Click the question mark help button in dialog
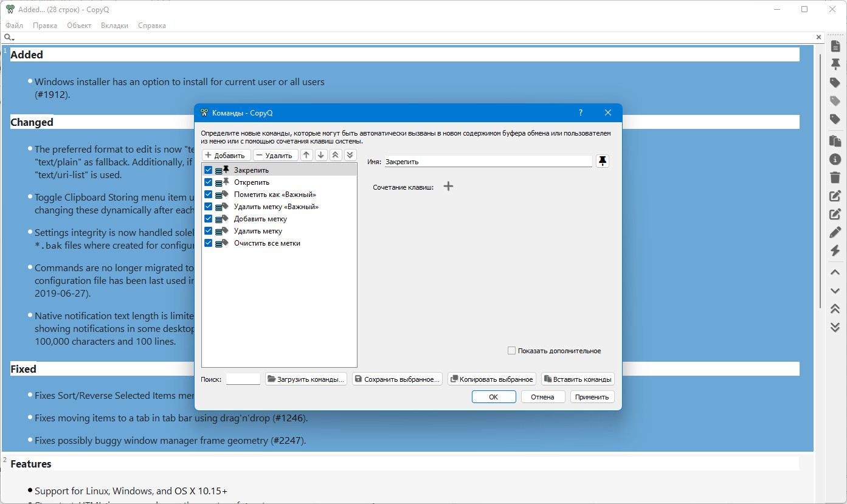Viewport: 847px width, 504px height. (580, 112)
